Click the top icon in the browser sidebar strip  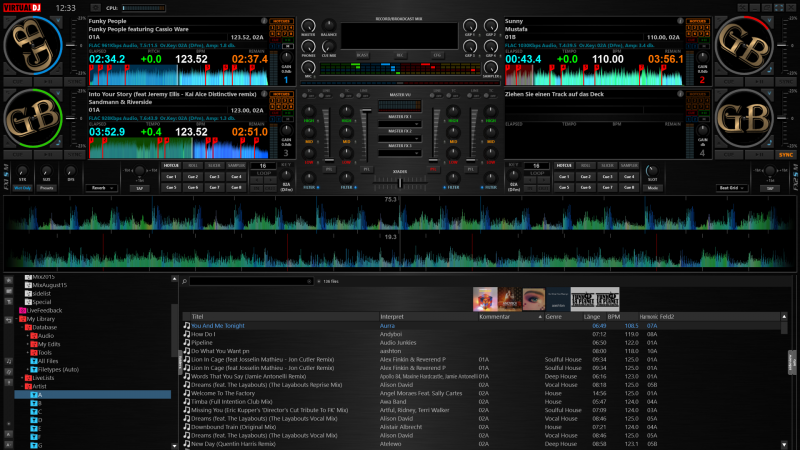tap(9, 280)
